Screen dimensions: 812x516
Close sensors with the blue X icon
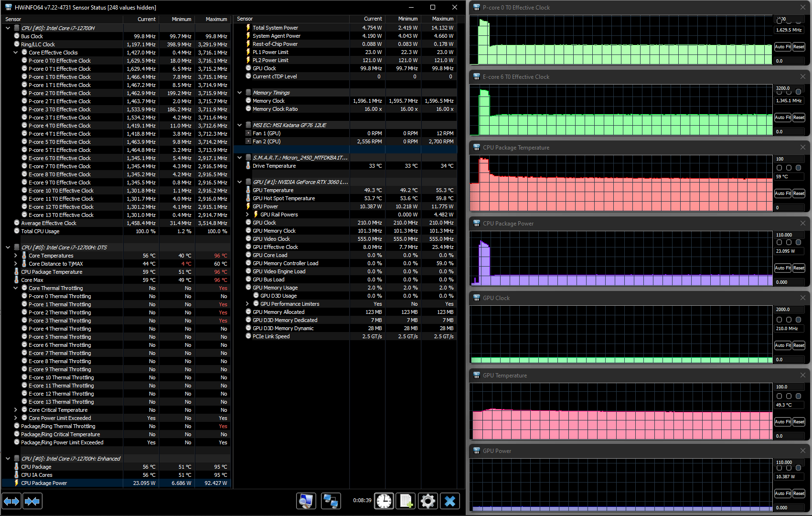450,501
